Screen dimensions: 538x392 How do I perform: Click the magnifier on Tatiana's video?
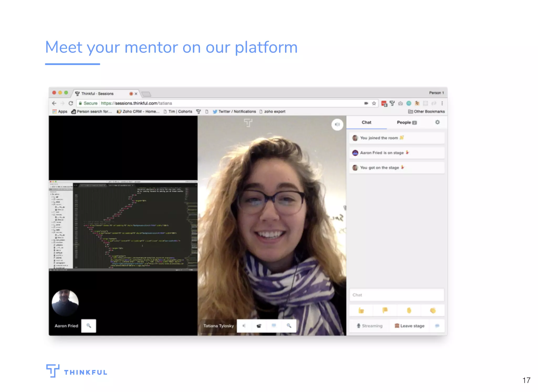click(289, 326)
